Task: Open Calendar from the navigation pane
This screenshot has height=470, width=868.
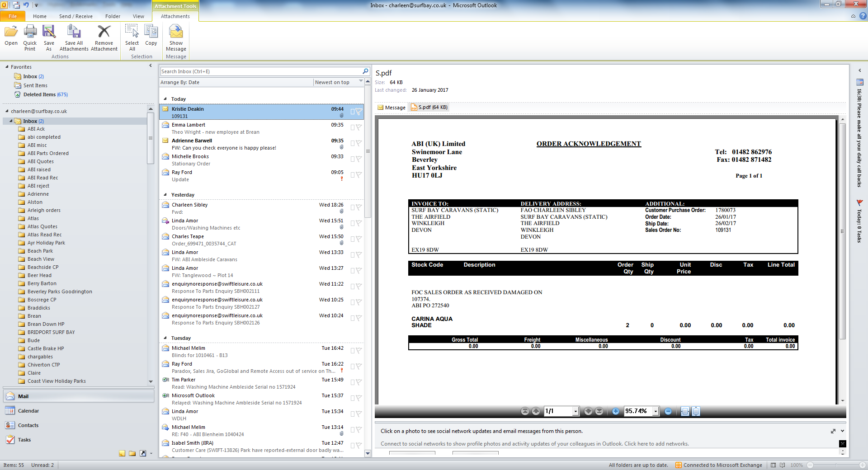Action: [28, 411]
